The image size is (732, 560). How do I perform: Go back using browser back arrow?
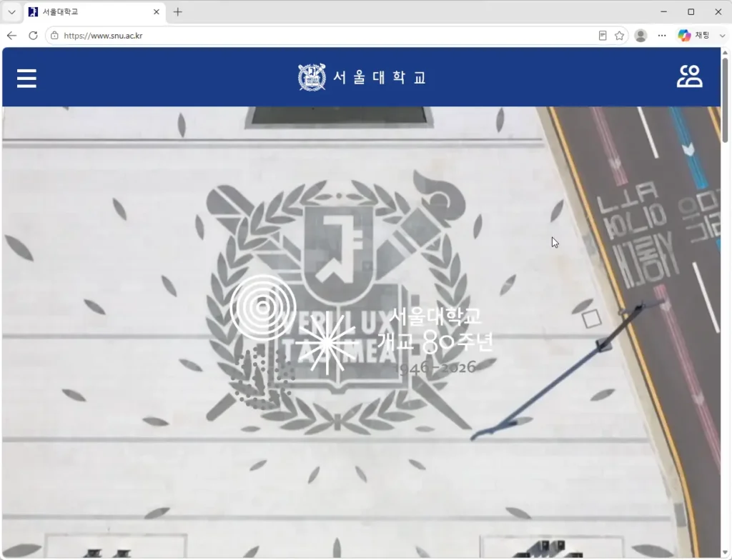11,36
